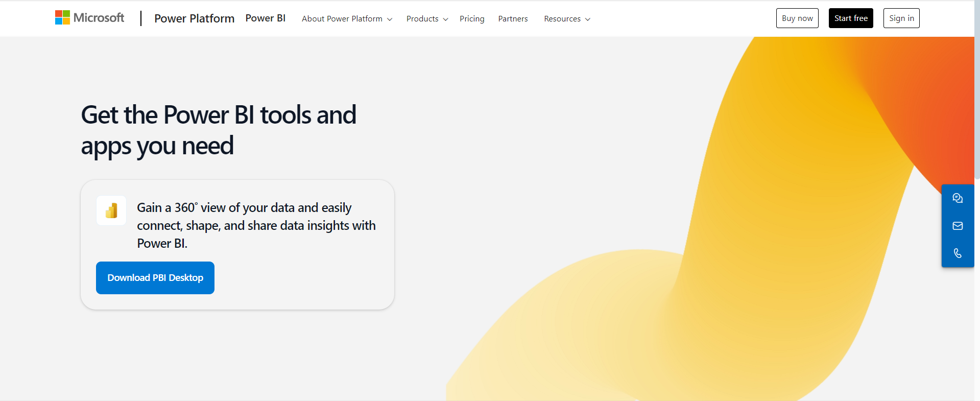Click the email envelope contact icon
980x401 pixels.
point(958,226)
